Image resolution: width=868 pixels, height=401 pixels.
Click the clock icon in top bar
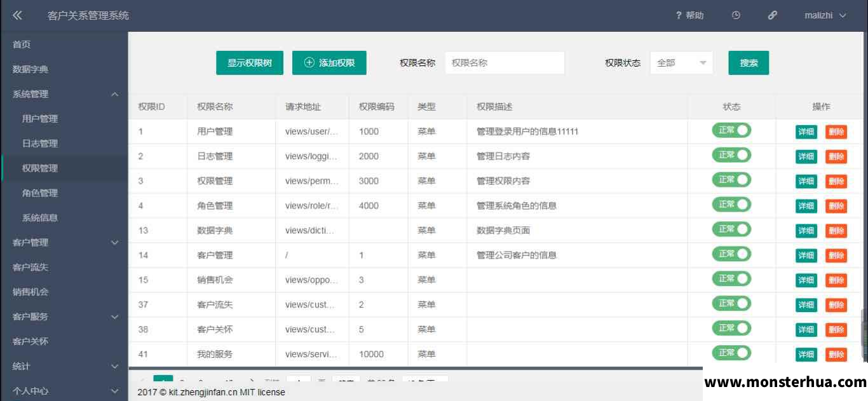[x=736, y=15]
